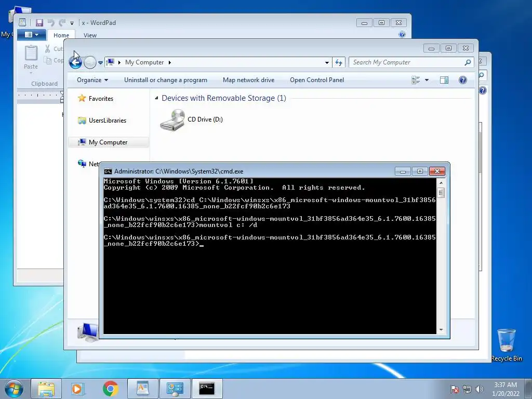Switch to WordPad View tab
Image resolution: width=532 pixels, height=399 pixels.
[90, 35]
